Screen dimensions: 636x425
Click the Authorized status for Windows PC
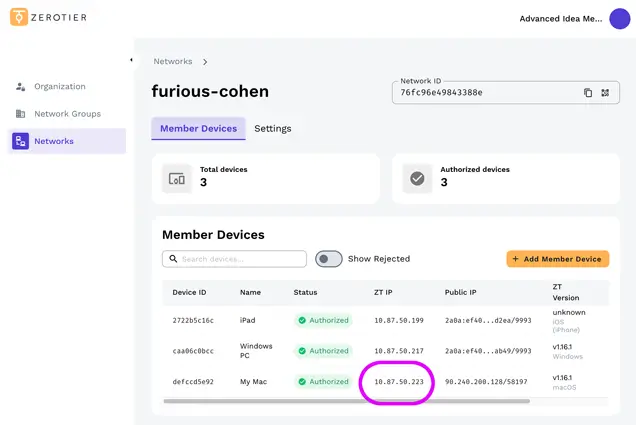click(322, 351)
